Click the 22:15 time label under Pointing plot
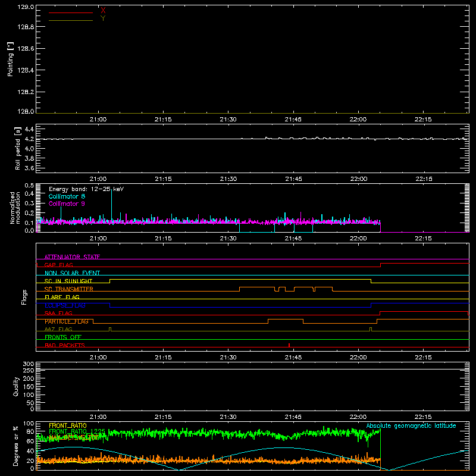 pyautogui.click(x=423, y=120)
